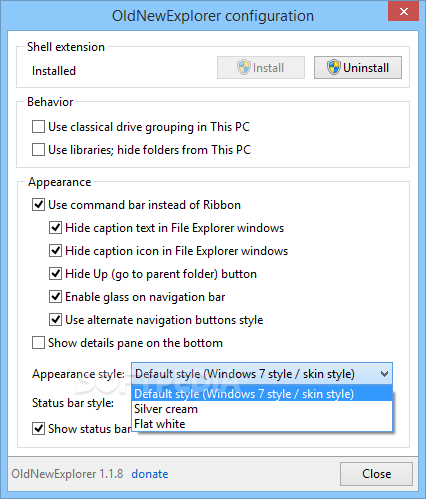
Task: Check Use libraries; hide folders option
Action: 38,150
